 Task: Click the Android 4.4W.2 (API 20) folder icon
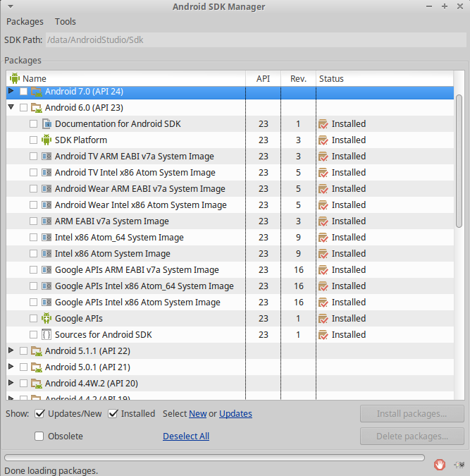coord(37,384)
